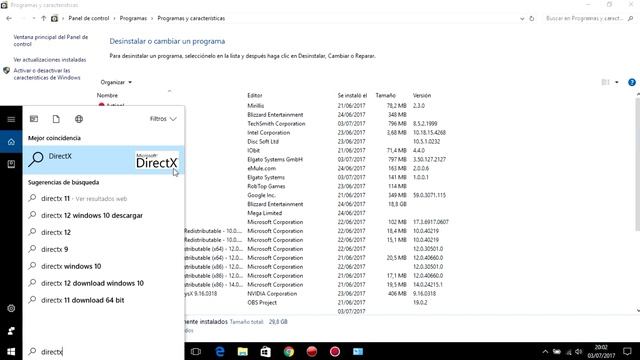The height and width of the screenshot is (360, 640).
Task: Open 'Ver actualizaciones instaladas' link
Action: (x=50, y=60)
